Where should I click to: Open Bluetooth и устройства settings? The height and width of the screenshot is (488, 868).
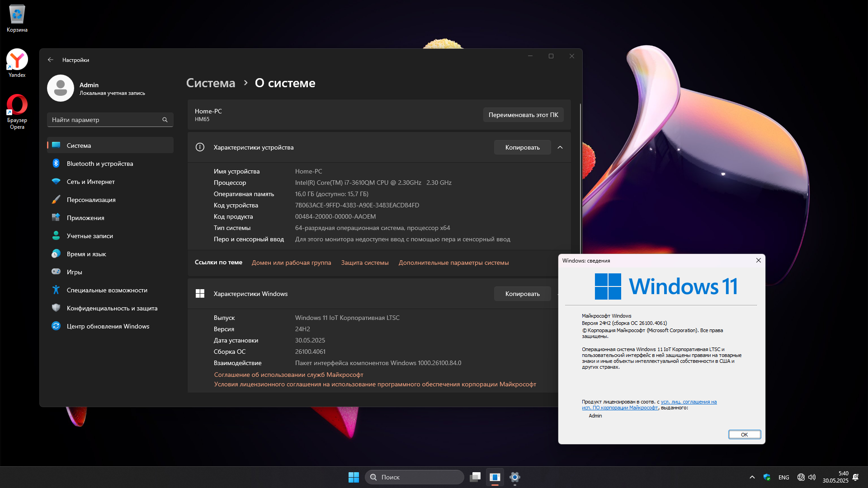pyautogui.click(x=99, y=164)
